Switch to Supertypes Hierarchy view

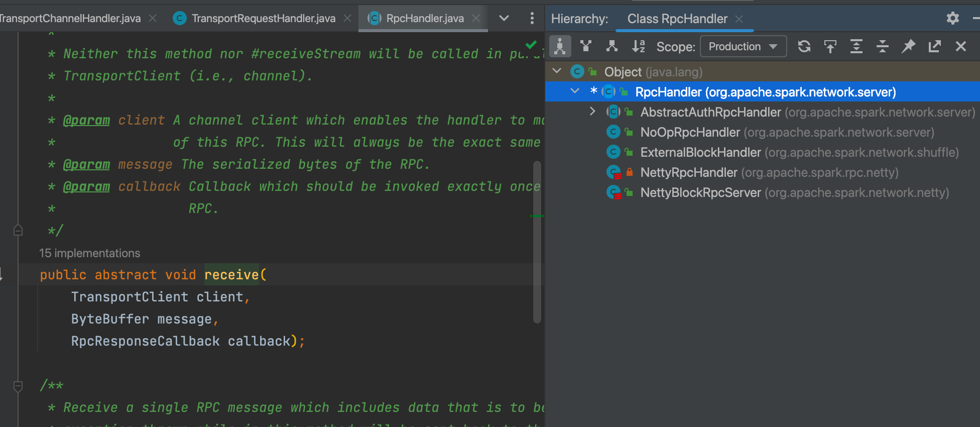(x=586, y=47)
